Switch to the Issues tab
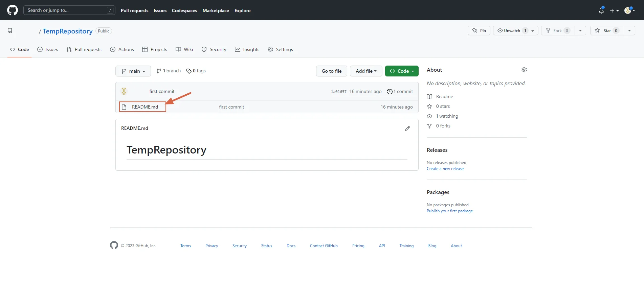 click(48, 49)
